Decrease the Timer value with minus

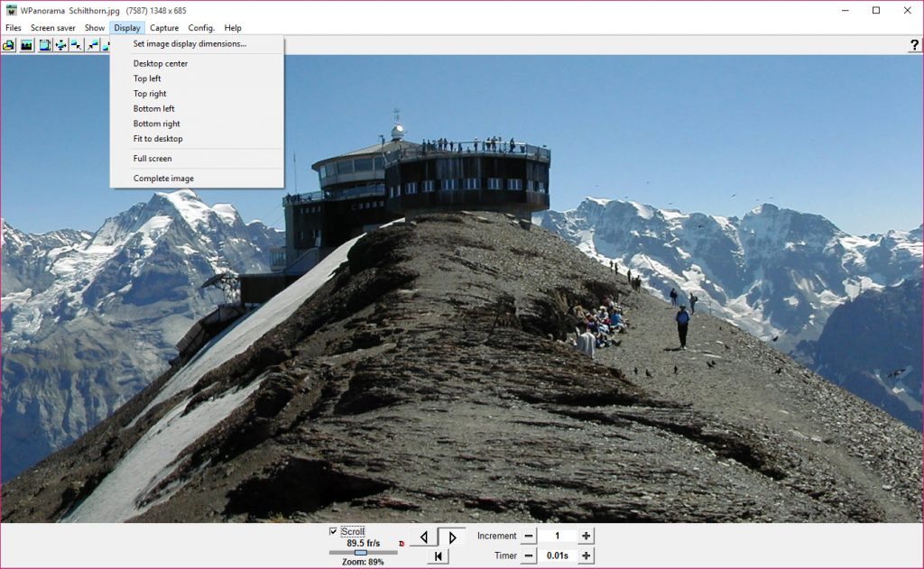point(529,555)
